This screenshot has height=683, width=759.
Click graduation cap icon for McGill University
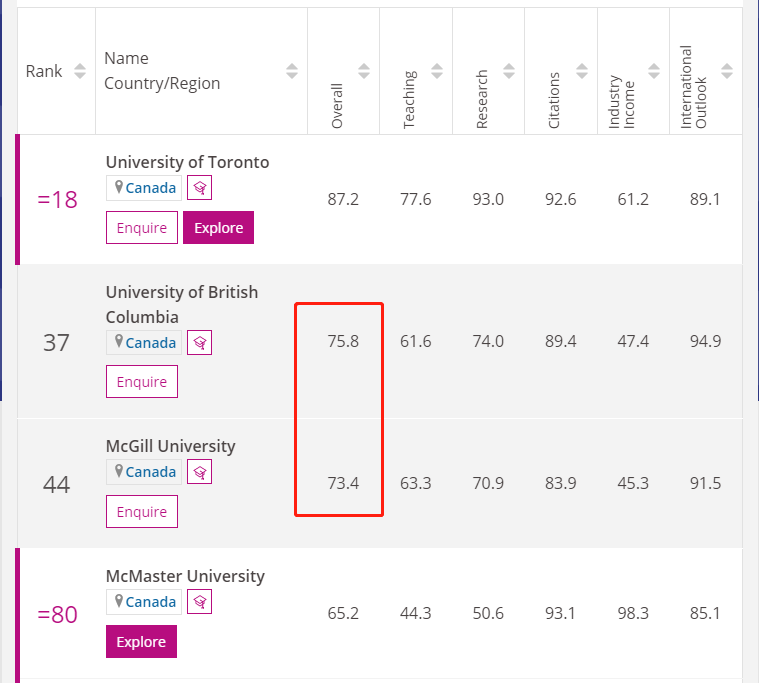click(x=199, y=472)
